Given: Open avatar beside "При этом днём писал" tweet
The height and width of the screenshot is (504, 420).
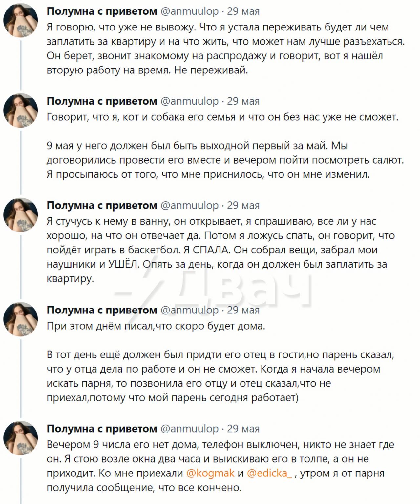Looking at the screenshot, I should click(x=20, y=319).
